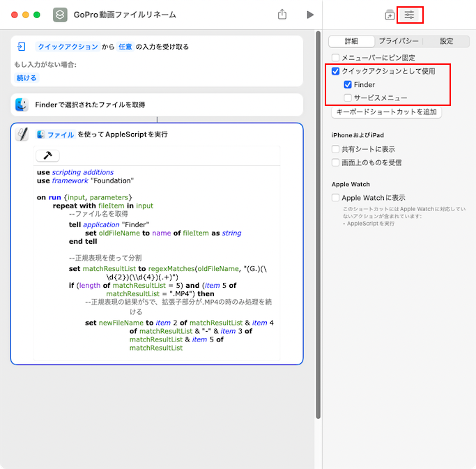Open the 続ける no-input option menu
The width and height of the screenshot is (476, 469).
(x=26, y=78)
